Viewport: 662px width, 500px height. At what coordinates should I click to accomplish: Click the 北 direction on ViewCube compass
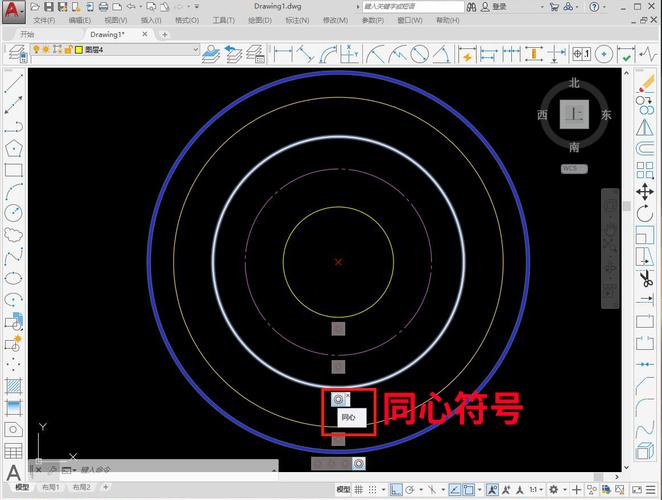pyautogui.click(x=574, y=83)
